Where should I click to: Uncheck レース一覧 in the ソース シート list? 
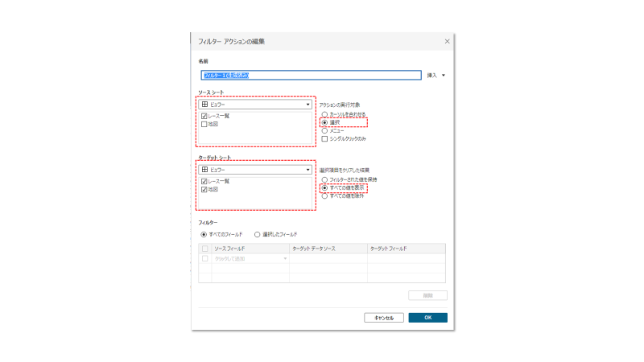(204, 116)
